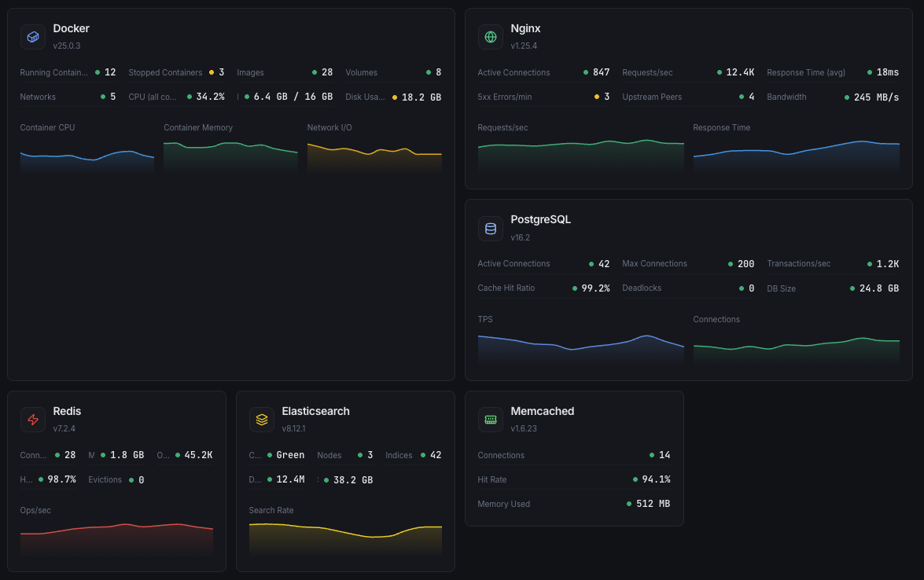Image resolution: width=924 pixels, height=580 pixels.
Task: Select the Redis lightning bolt icon
Action: [x=32, y=419]
